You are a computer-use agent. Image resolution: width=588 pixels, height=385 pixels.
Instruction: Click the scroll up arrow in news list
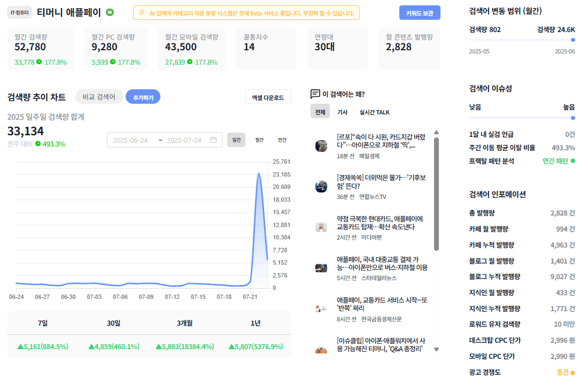[x=436, y=133]
